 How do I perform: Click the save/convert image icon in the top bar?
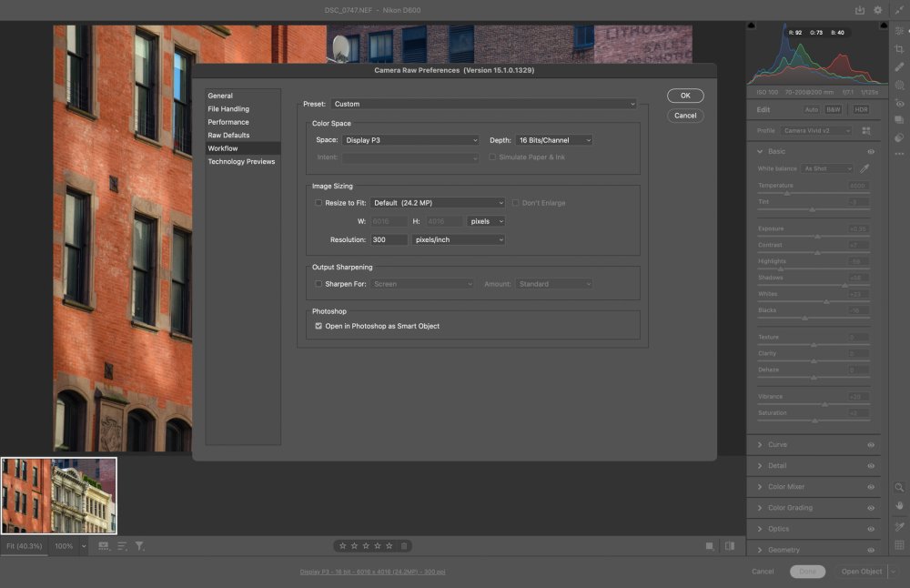click(x=860, y=10)
